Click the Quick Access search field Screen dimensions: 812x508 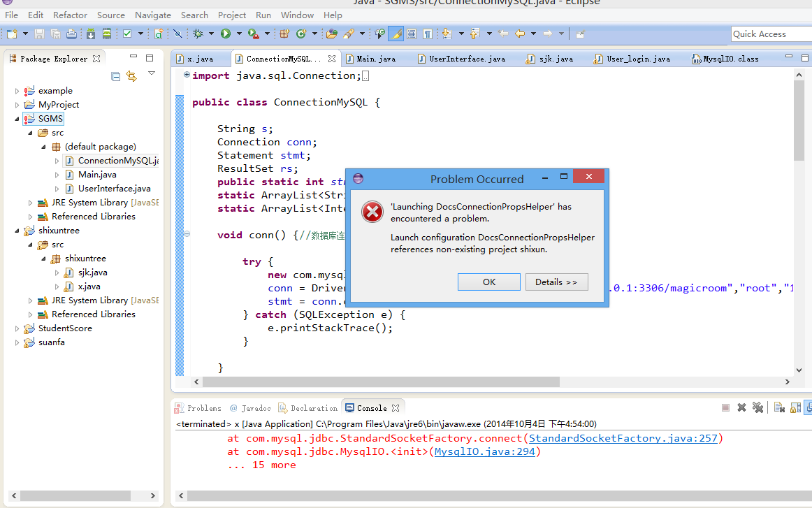[x=770, y=34]
